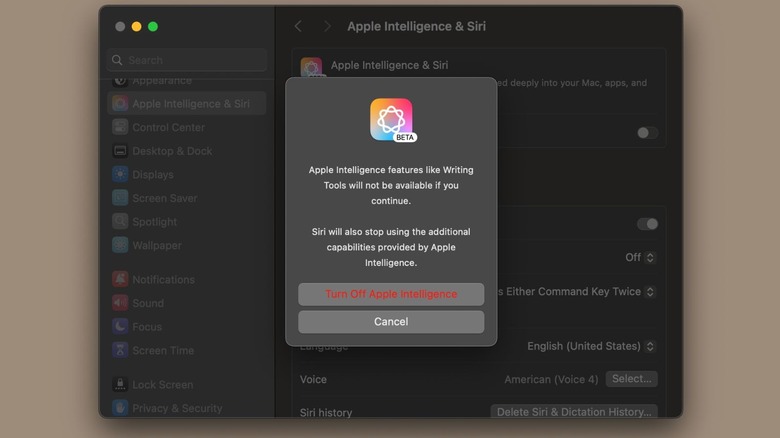This screenshot has height=438, width=780.
Task: Click the American (Voice 4) value
Action: point(551,379)
